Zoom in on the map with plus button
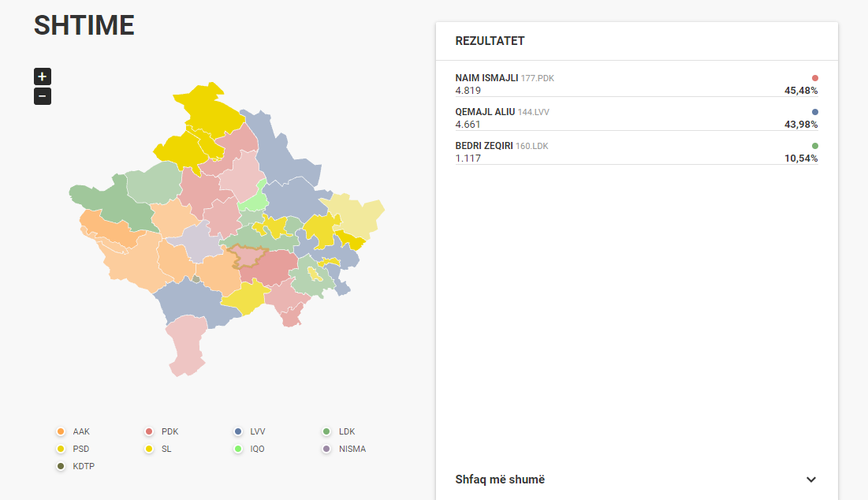The width and height of the screenshot is (868, 500). click(x=42, y=76)
